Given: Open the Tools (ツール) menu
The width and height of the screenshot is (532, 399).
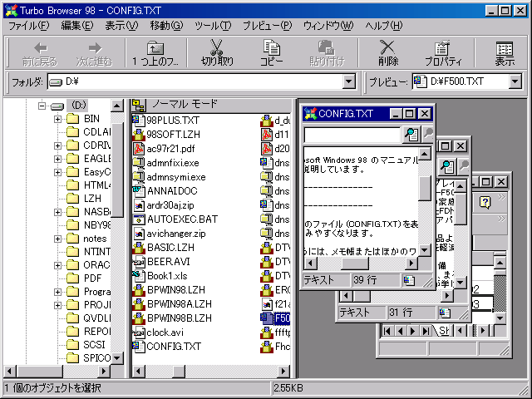Looking at the screenshot, I should click(x=213, y=26).
